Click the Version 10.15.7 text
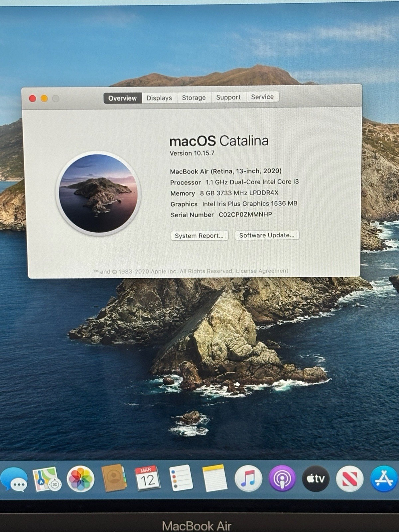 coord(192,153)
